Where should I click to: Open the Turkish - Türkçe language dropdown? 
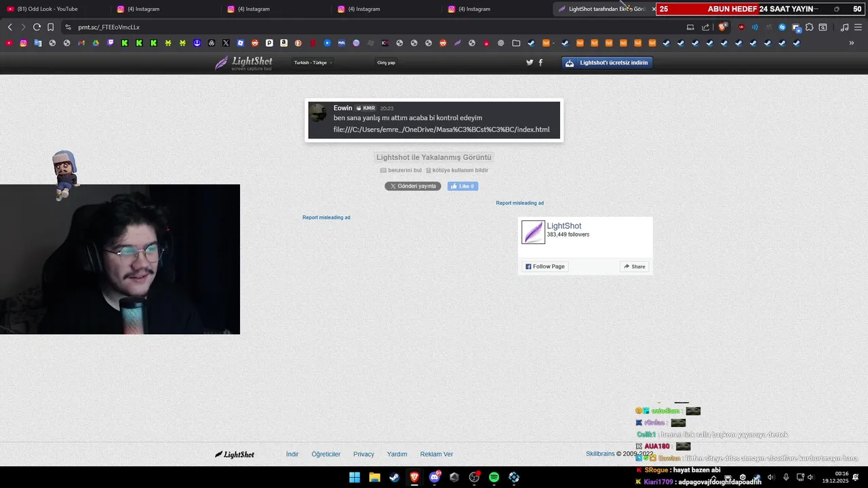(x=313, y=62)
